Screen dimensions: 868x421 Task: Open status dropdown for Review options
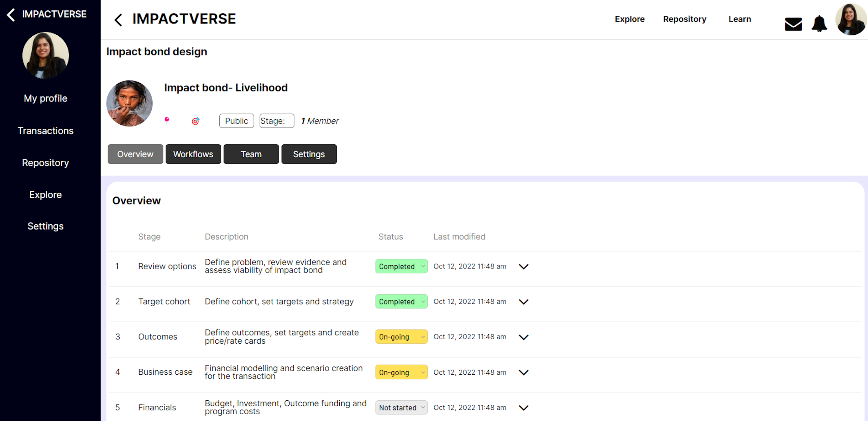(x=401, y=266)
